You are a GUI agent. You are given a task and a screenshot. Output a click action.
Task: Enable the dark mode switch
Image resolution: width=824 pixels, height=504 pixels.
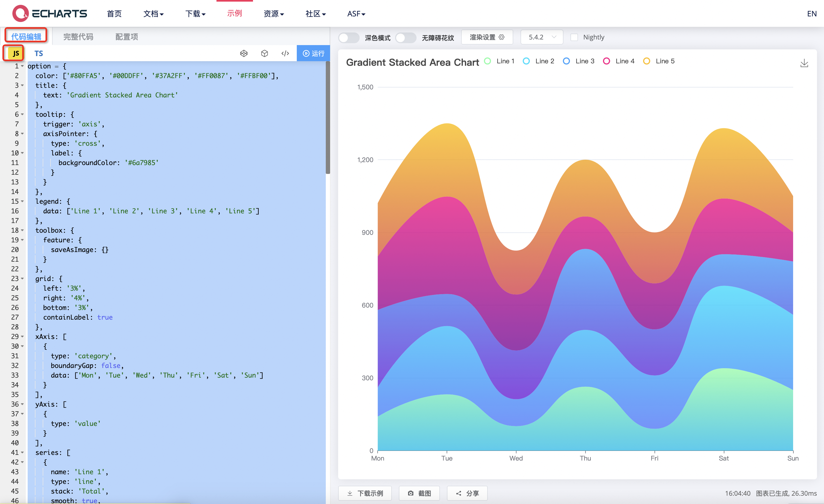coord(348,37)
